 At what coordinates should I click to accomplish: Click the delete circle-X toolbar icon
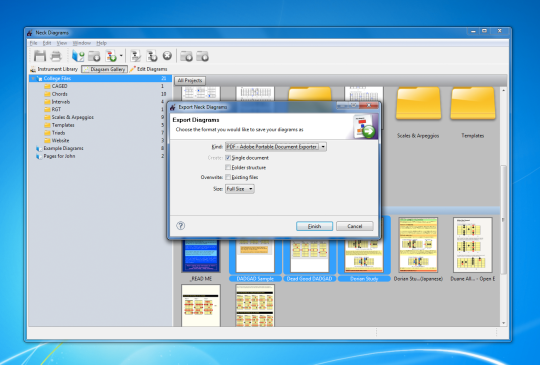[x=167, y=55]
